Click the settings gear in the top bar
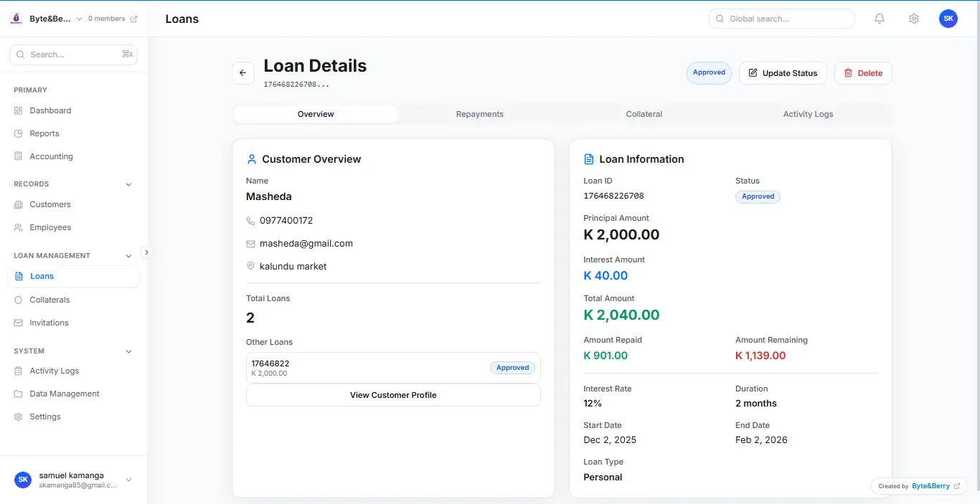 [x=914, y=18]
